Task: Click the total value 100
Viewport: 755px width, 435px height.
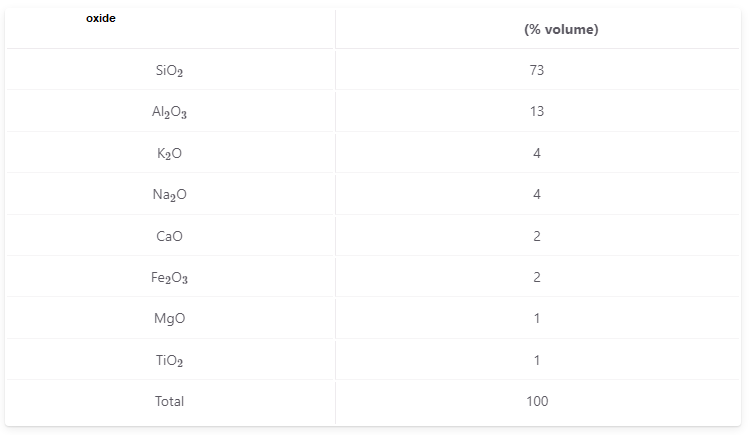Action: coord(537,401)
